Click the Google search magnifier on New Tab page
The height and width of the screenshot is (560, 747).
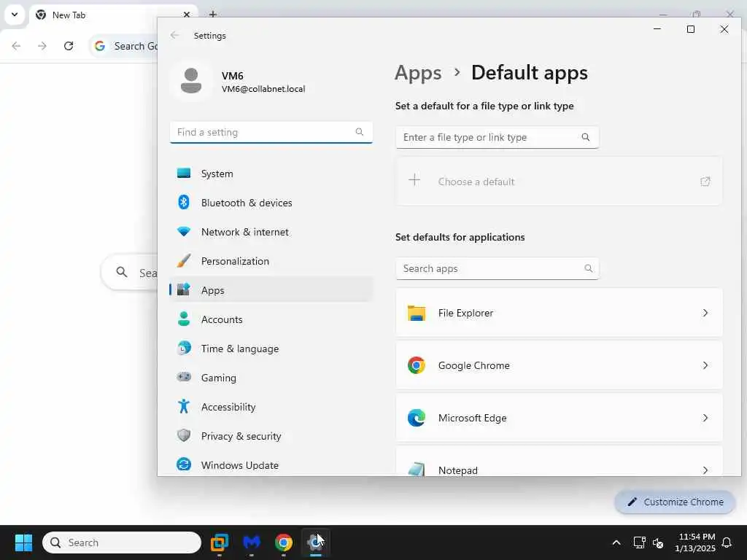122,272
